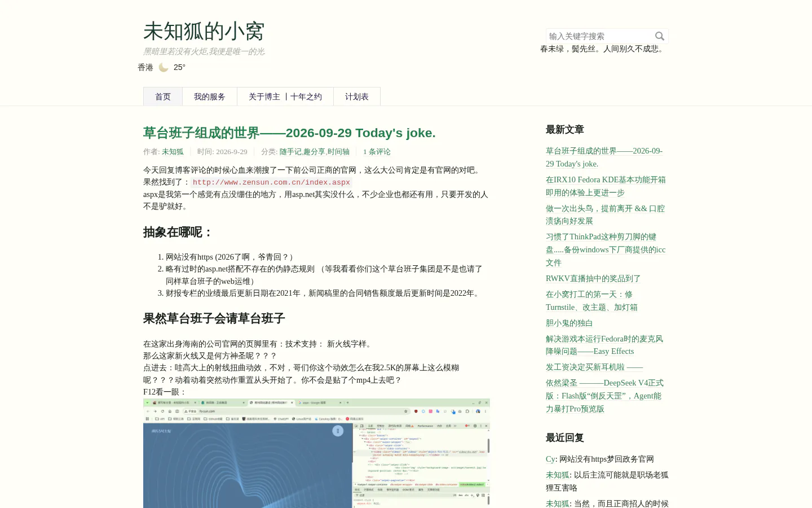Open the blog title 未知狐的小窝

(204, 31)
